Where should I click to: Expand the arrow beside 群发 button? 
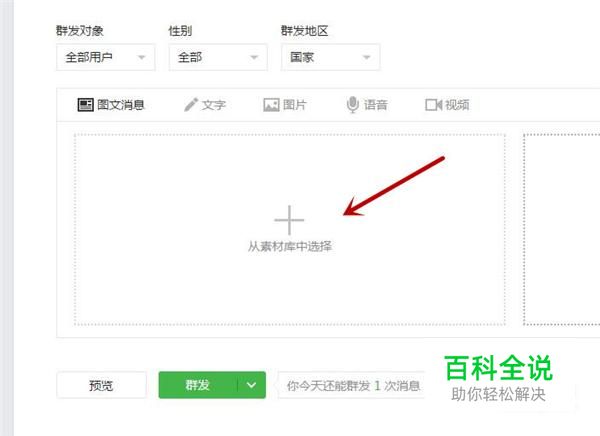[x=251, y=385]
